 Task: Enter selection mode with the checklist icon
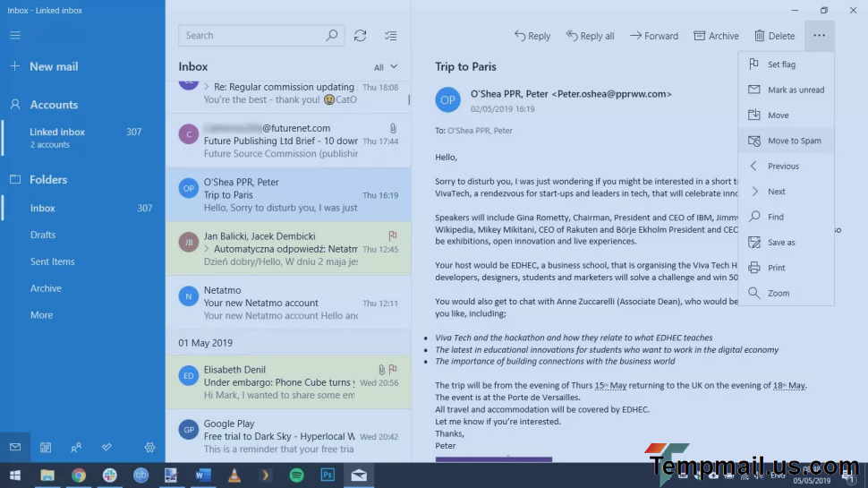pos(390,36)
